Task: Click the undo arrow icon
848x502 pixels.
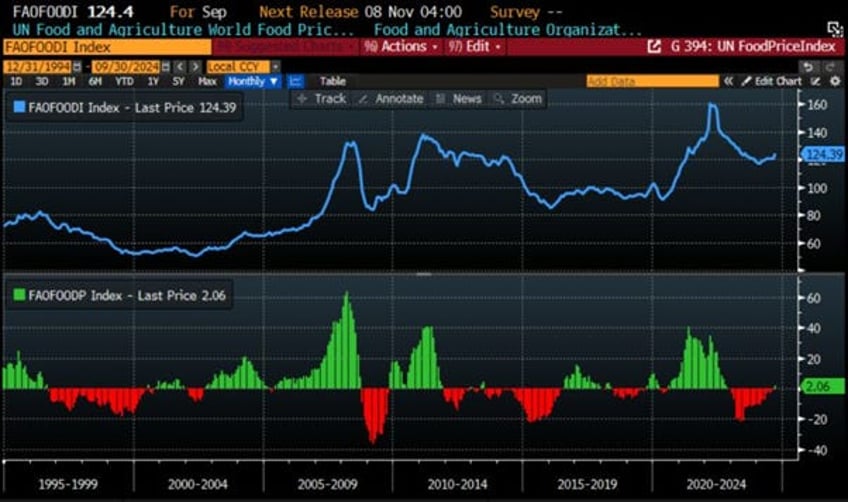Action: point(807,67)
